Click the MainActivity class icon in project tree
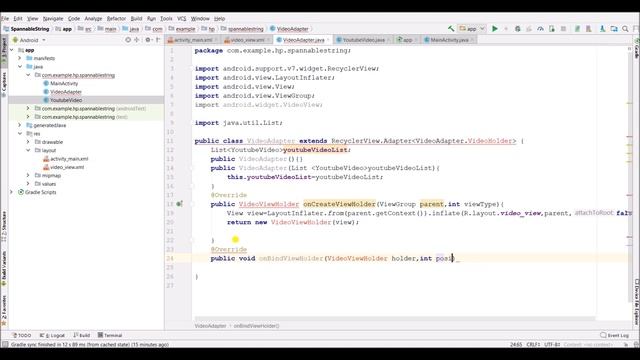The height and width of the screenshot is (360, 640). pos(46,83)
